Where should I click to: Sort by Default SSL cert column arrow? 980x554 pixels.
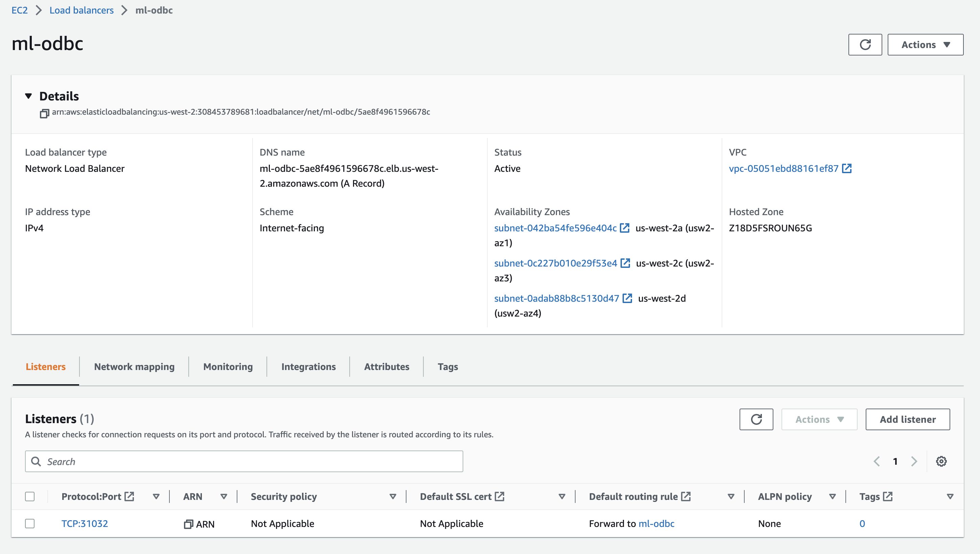pyautogui.click(x=562, y=496)
